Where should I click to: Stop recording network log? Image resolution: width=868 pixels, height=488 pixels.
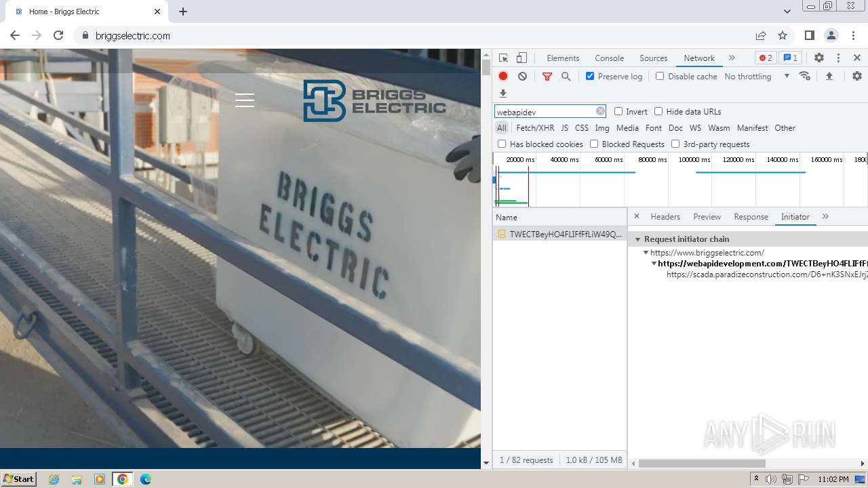(503, 77)
